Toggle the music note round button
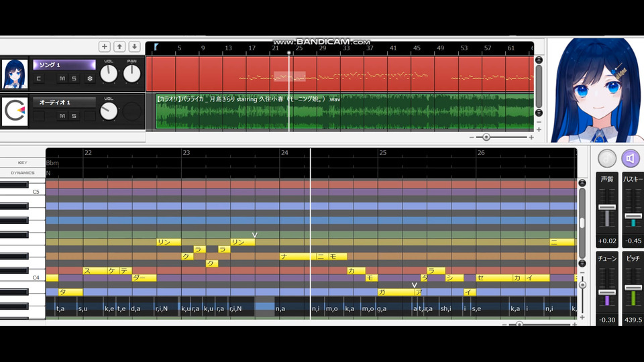Screen dimensions: 644x362 (x=607, y=158)
